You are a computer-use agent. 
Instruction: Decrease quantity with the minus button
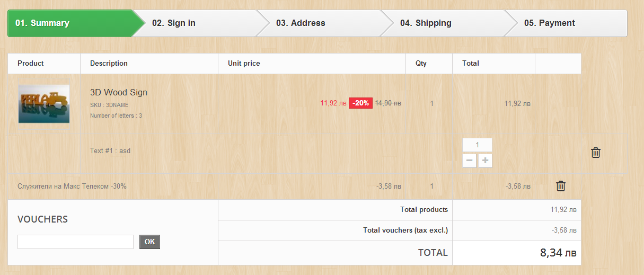(x=469, y=161)
